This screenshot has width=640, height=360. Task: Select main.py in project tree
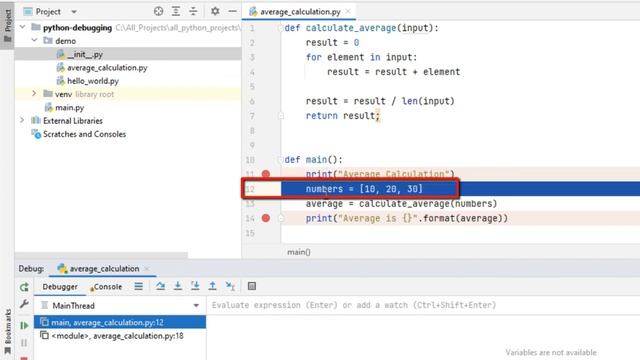click(69, 107)
